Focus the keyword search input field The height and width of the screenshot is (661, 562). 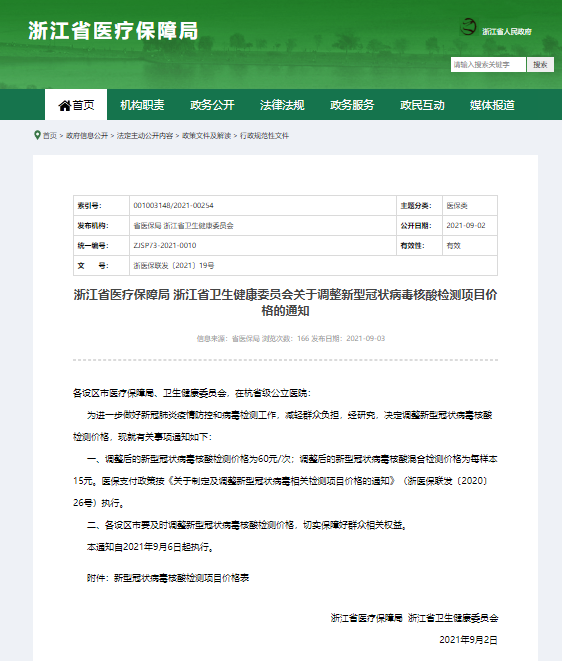pos(488,64)
